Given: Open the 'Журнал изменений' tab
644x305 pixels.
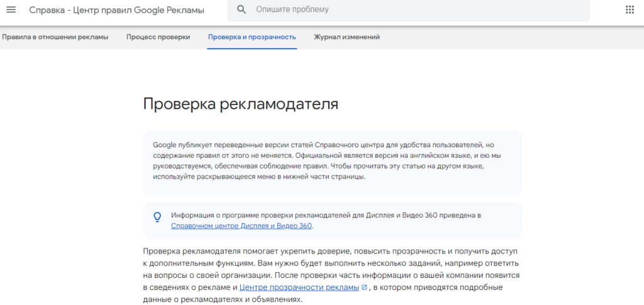Looking at the screenshot, I should tap(347, 37).
